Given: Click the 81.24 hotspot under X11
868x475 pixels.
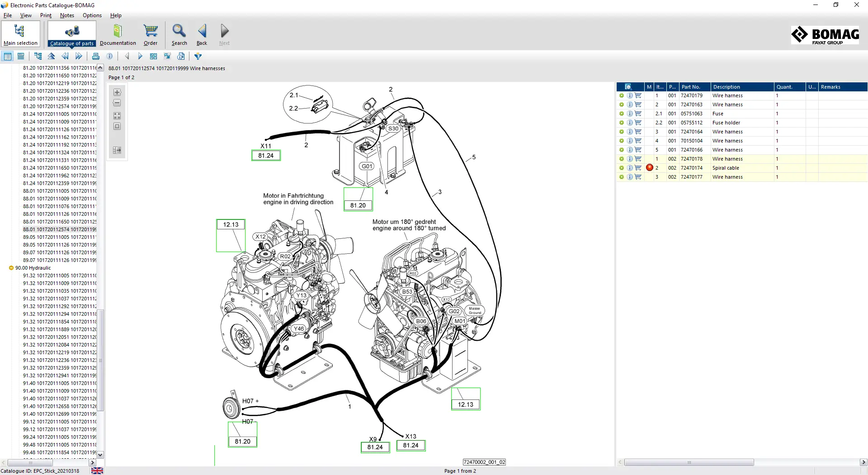Looking at the screenshot, I should pyautogui.click(x=266, y=156).
